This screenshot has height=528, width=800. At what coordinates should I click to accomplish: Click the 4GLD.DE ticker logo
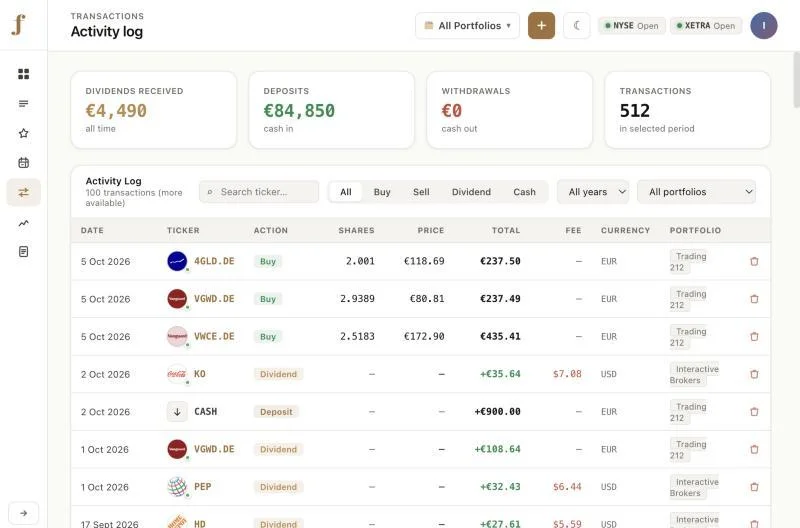pos(177,261)
